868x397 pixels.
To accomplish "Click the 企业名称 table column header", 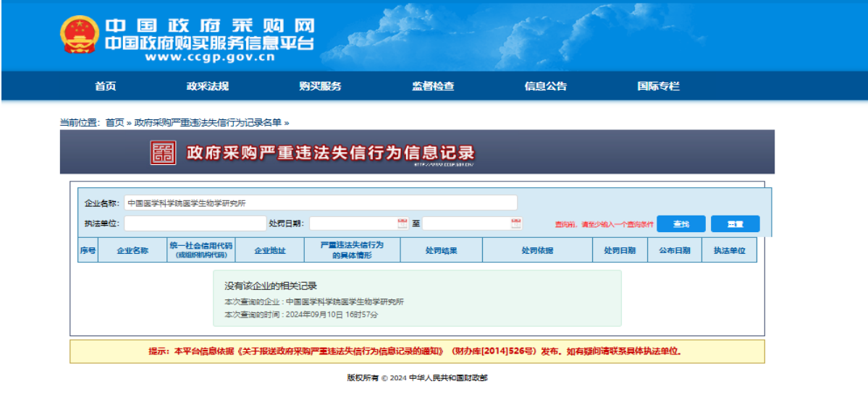I will pyautogui.click(x=132, y=250).
